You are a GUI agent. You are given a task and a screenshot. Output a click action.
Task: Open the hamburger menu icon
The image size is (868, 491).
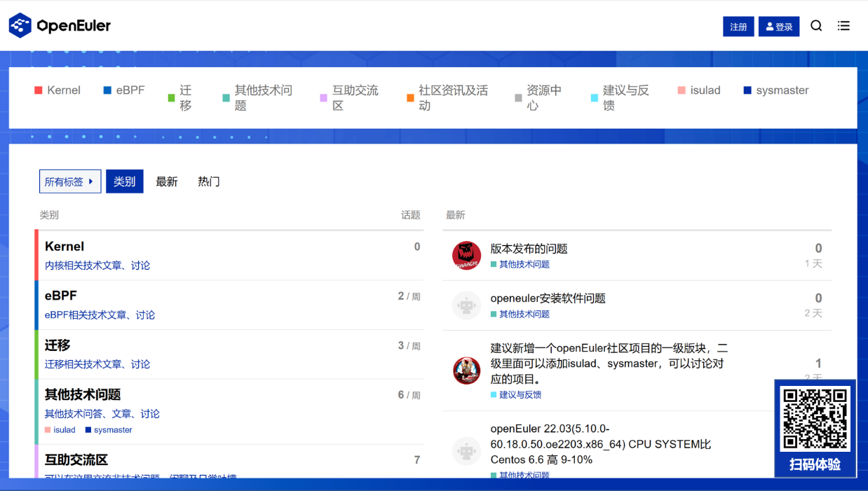pos(843,26)
